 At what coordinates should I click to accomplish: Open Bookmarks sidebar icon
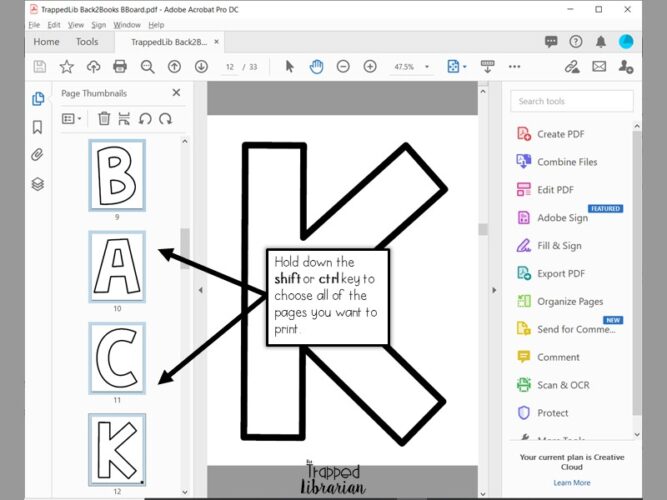point(37,127)
